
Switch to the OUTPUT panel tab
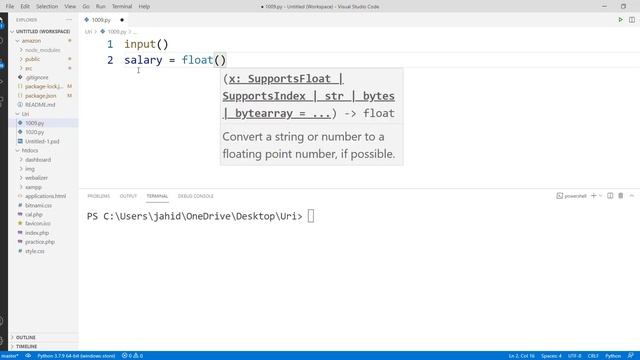128,196
